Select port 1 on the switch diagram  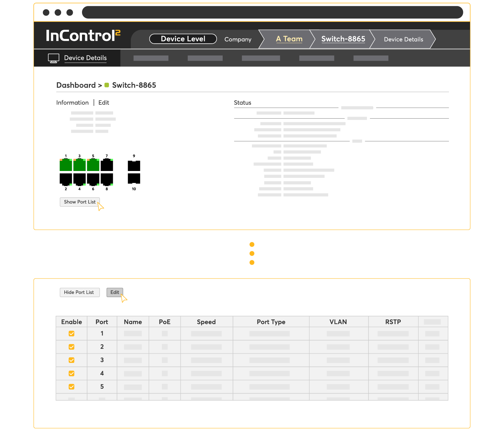pyautogui.click(x=66, y=165)
